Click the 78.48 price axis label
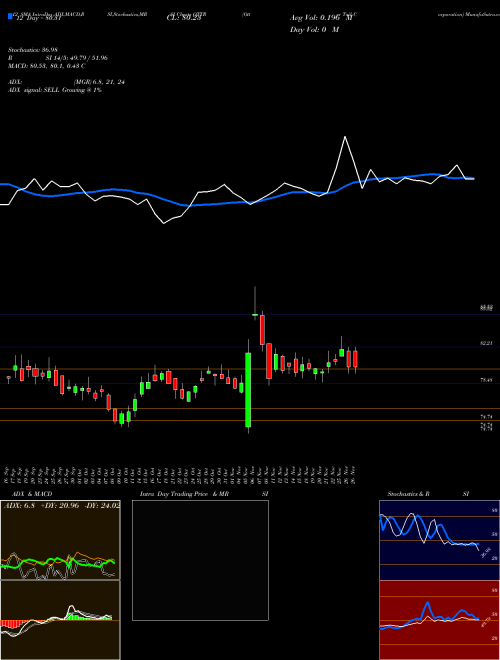The image size is (500, 660). pyautogui.click(x=487, y=380)
